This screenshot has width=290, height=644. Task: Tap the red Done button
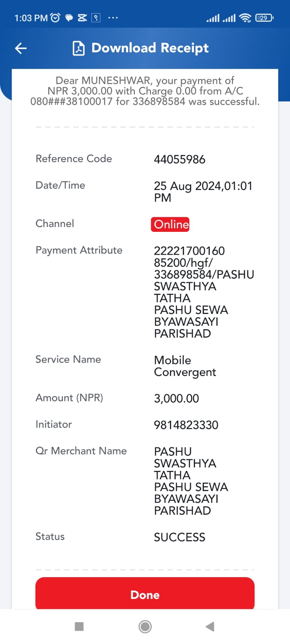145,594
